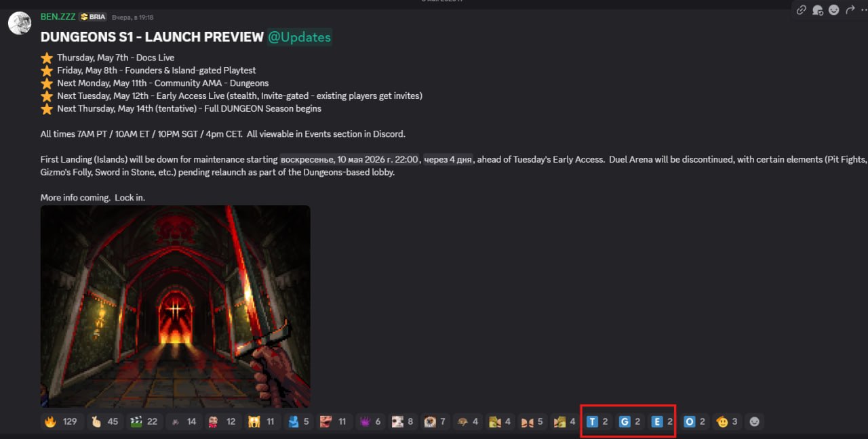Screen dimensions: 868x439
Task: Click the text "More info coming. Lock in."
Action: point(93,198)
